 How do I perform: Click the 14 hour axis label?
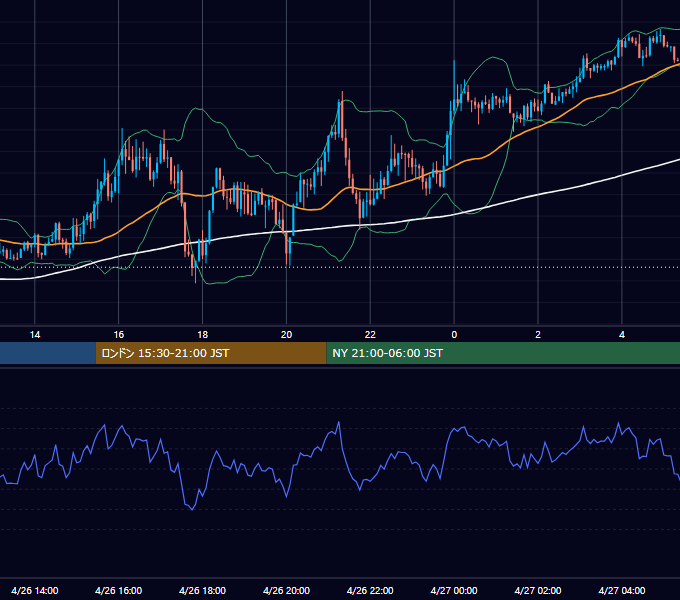[35, 335]
